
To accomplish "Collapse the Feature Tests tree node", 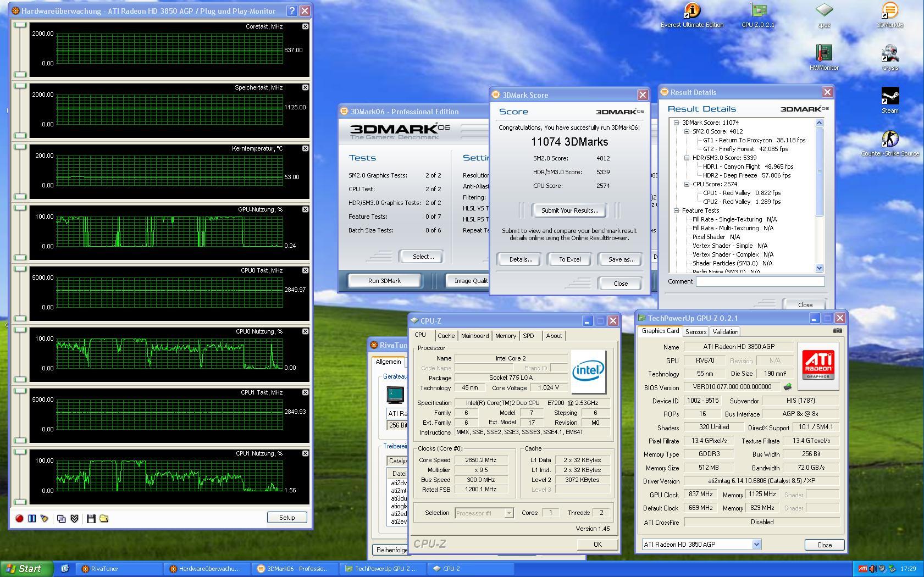I will click(677, 210).
